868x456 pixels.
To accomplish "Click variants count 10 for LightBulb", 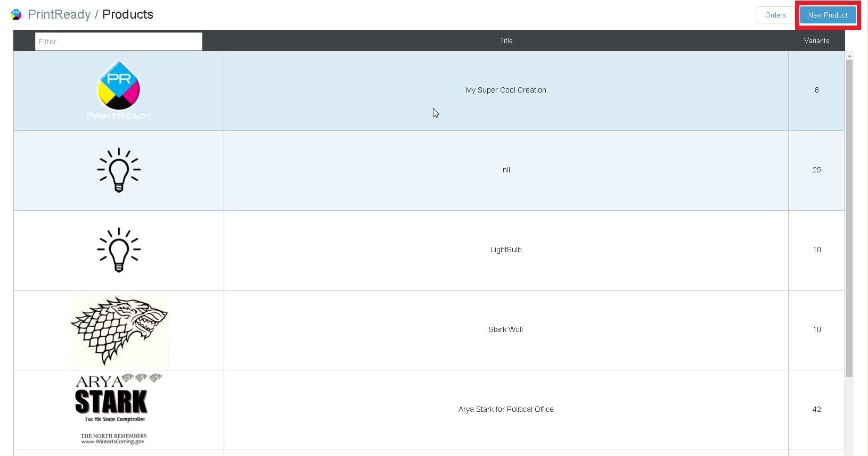I will coord(816,250).
